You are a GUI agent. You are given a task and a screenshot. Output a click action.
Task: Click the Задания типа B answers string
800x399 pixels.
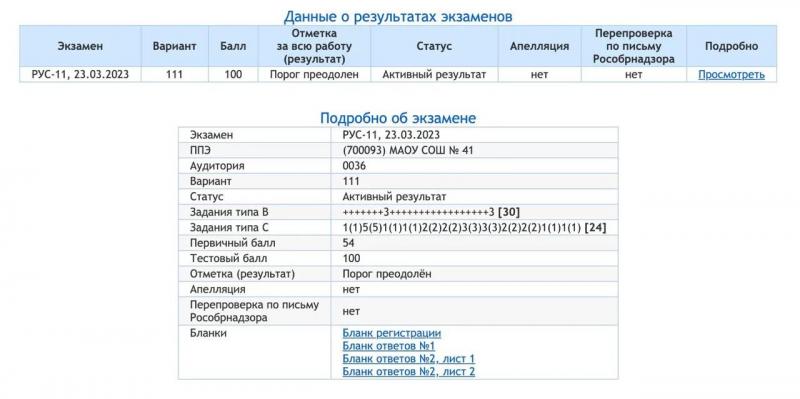[x=431, y=212]
